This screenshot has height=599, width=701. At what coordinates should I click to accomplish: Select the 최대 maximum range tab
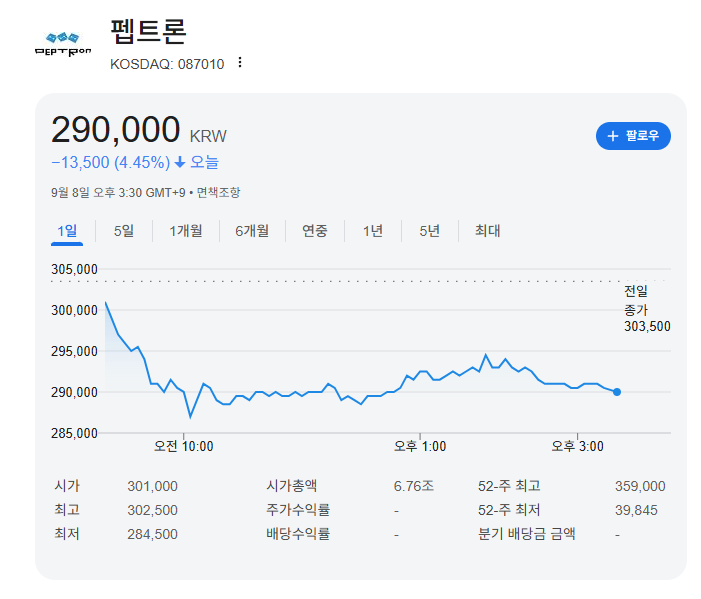[487, 231]
